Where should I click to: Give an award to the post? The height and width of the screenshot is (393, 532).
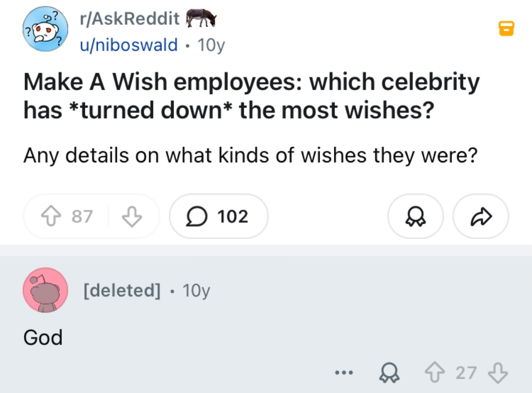[415, 216]
